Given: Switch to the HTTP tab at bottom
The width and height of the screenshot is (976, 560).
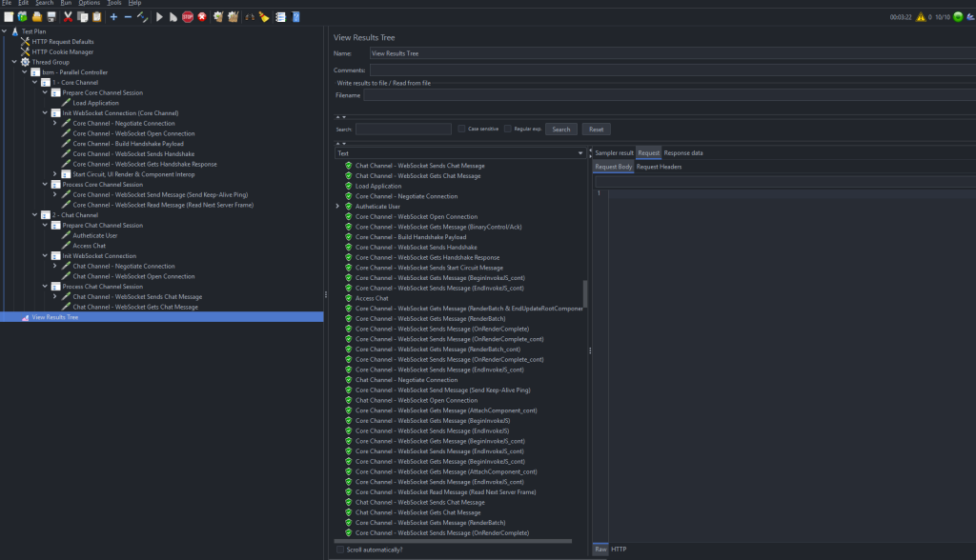Looking at the screenshot, I should [618, 550].
